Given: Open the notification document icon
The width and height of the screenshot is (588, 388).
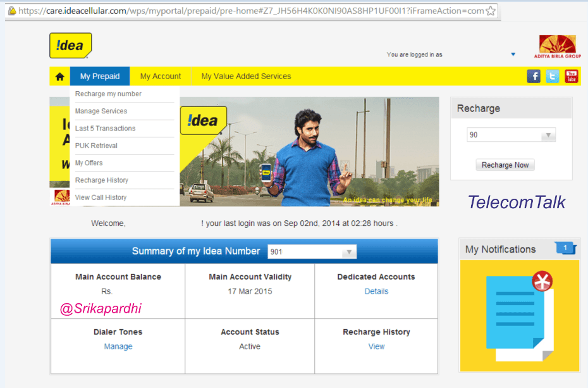Looking at the screenshot, I should point(520,316).
